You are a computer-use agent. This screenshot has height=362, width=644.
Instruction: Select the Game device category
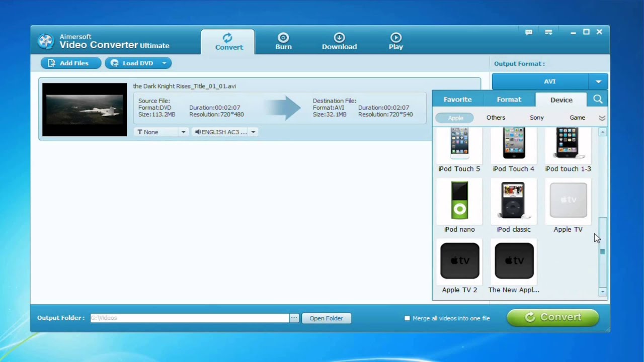click(577, 118)
